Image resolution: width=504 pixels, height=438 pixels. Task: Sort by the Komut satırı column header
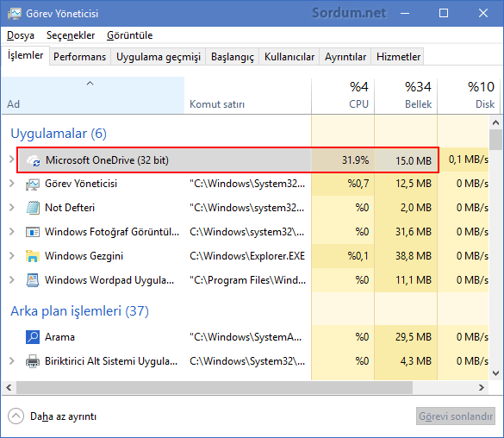(x=247, y=95)
